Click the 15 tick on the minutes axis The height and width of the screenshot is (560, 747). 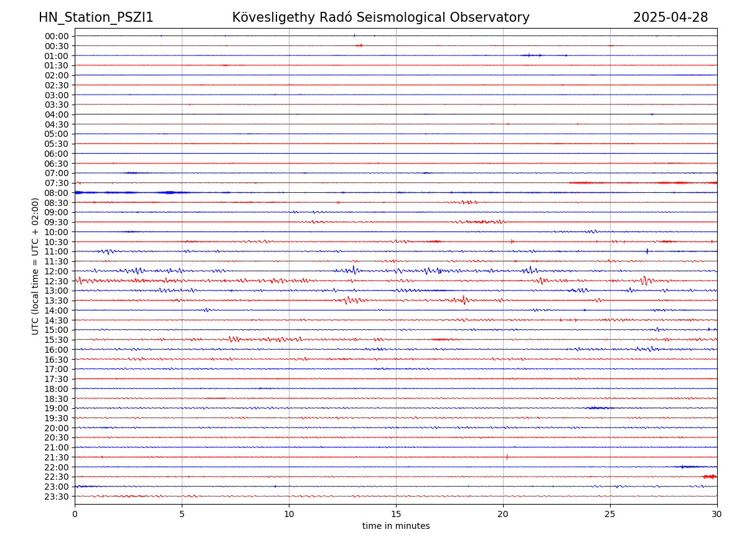pyautogui.click(x=396, y=514)
